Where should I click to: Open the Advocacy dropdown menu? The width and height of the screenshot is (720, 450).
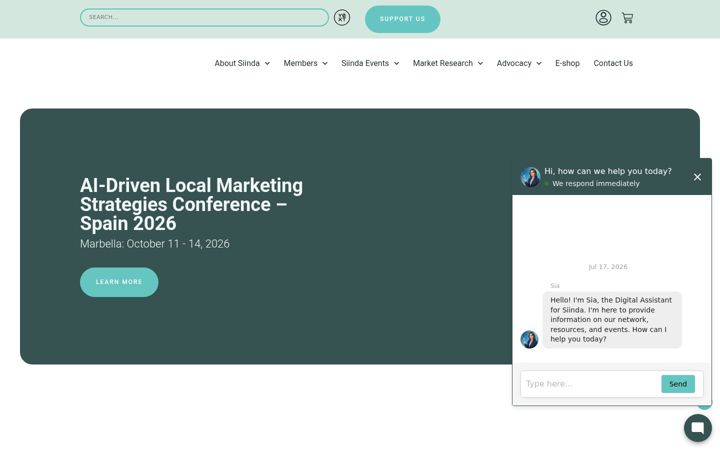tap(519, 63)
